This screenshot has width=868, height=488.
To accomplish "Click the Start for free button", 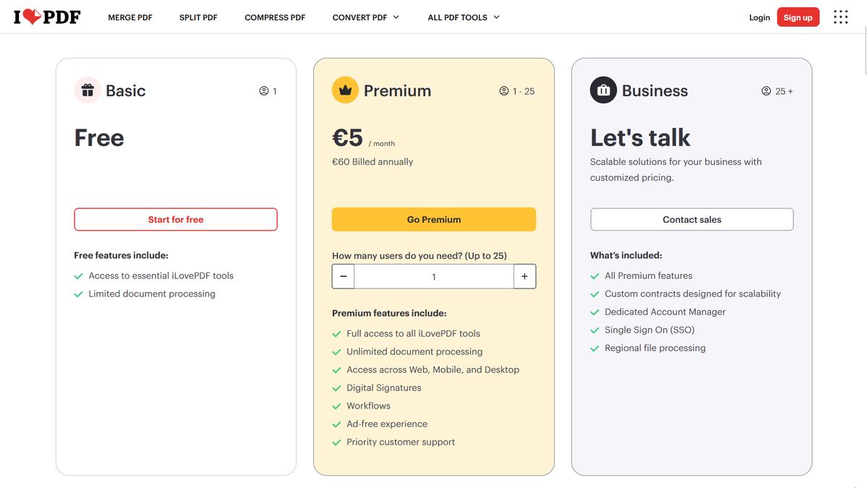I will (176, 220).
